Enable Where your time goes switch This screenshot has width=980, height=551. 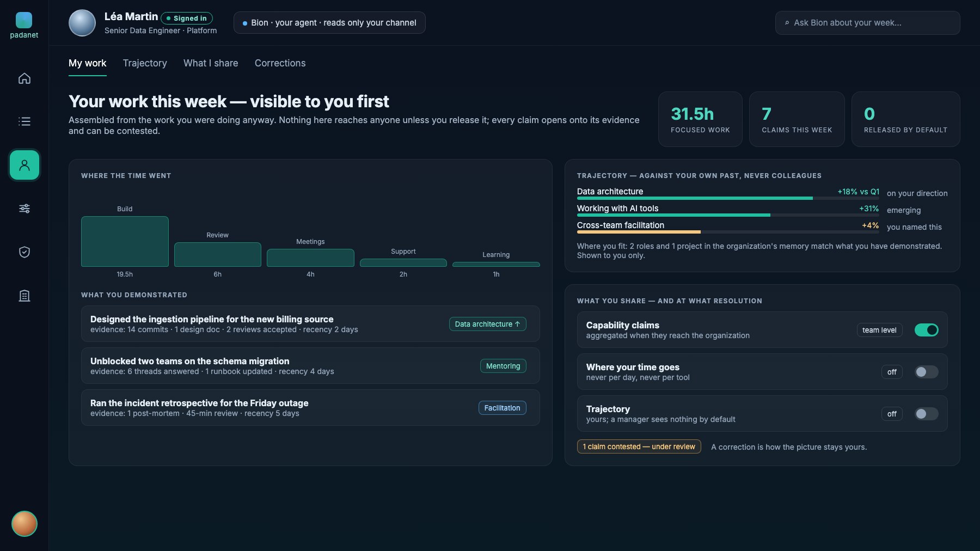pos(926,372)
